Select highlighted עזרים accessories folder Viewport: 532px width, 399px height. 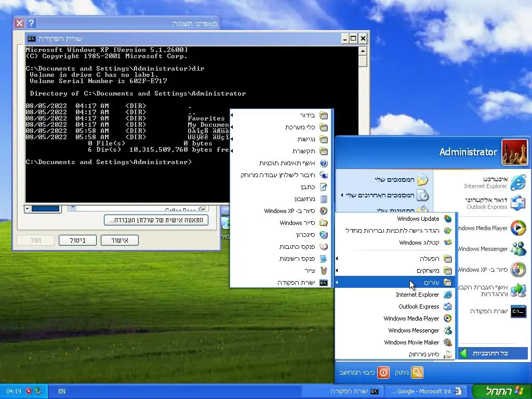pyautogui.click(x=395, y=282)
